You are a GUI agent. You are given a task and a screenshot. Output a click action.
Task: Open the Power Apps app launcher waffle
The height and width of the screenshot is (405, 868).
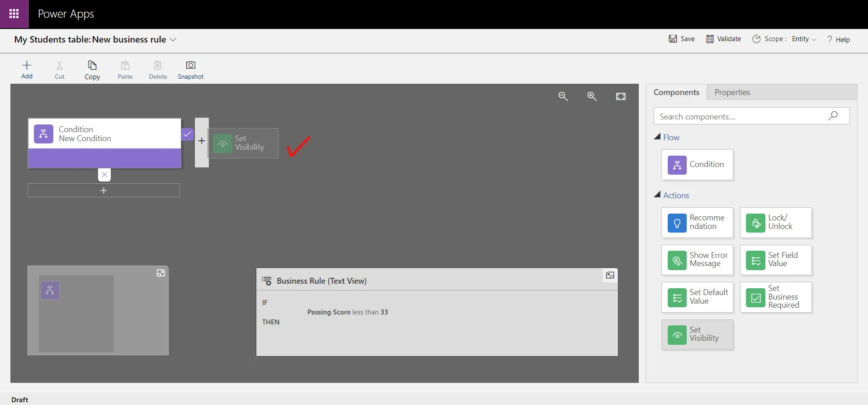pyautogui.click(x=14, y=14)
